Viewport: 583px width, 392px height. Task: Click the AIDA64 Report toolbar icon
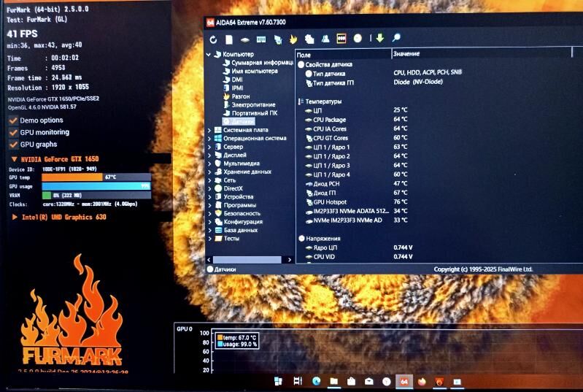coord(229,39)
